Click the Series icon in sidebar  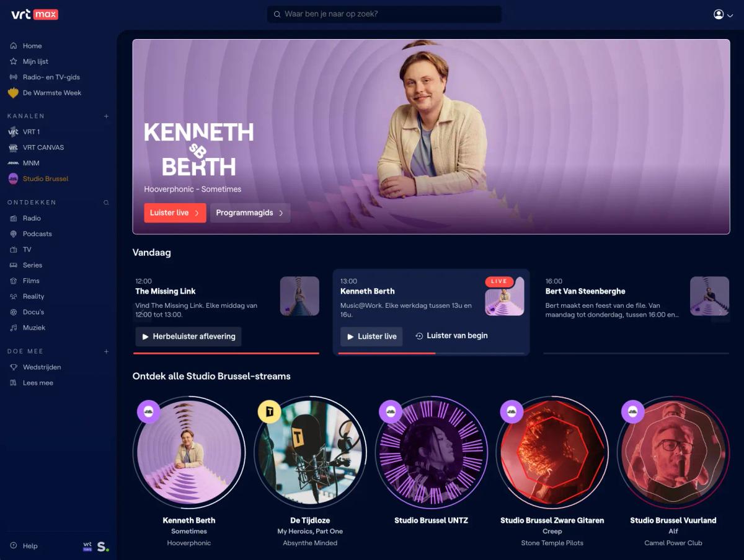pos(13,265)
